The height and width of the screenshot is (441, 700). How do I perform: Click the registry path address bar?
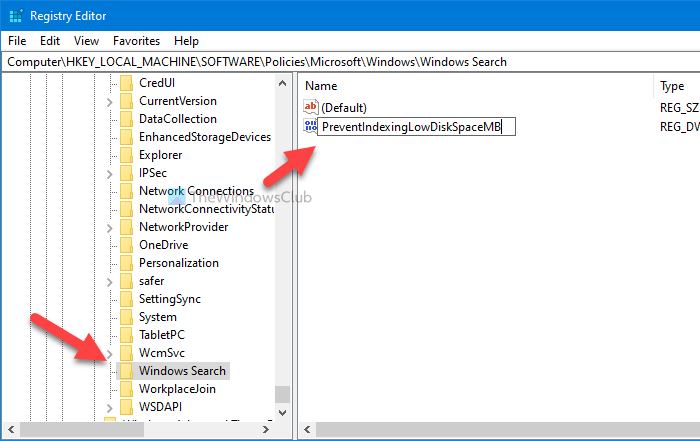[350, 62]
